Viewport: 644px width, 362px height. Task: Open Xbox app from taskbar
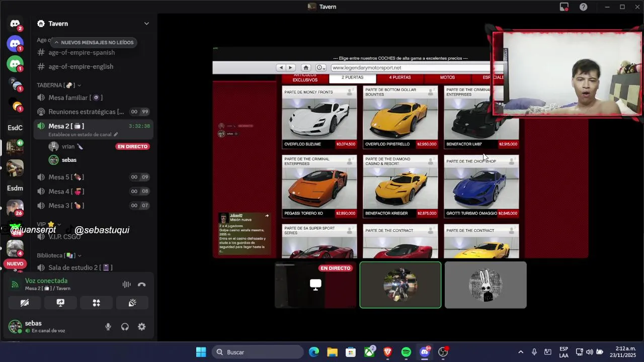[369, 352]
